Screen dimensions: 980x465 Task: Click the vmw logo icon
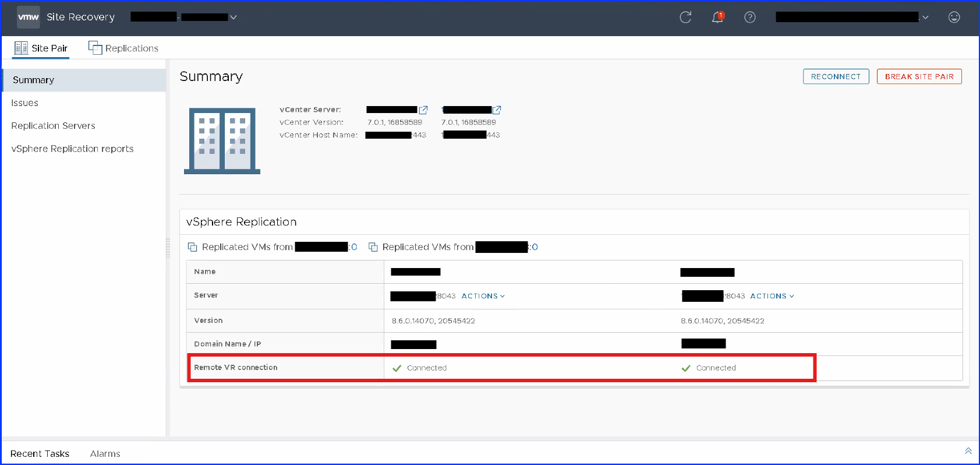point(28,17)
